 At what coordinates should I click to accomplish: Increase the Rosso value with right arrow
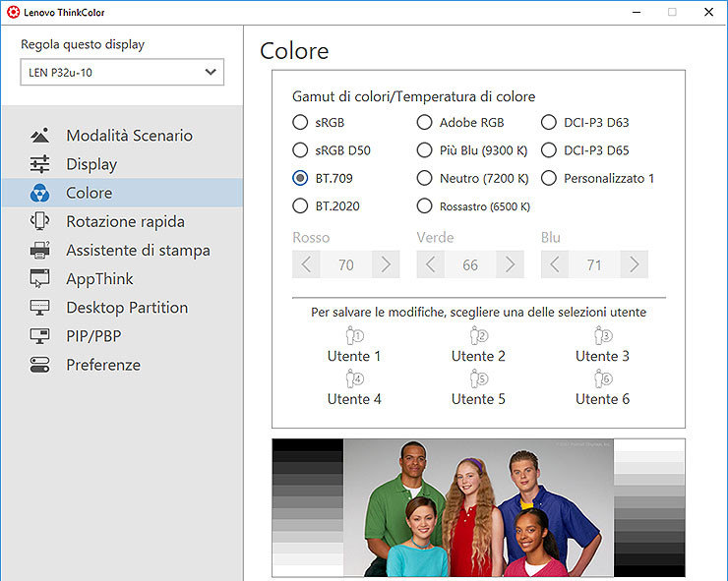click(386, 264)
